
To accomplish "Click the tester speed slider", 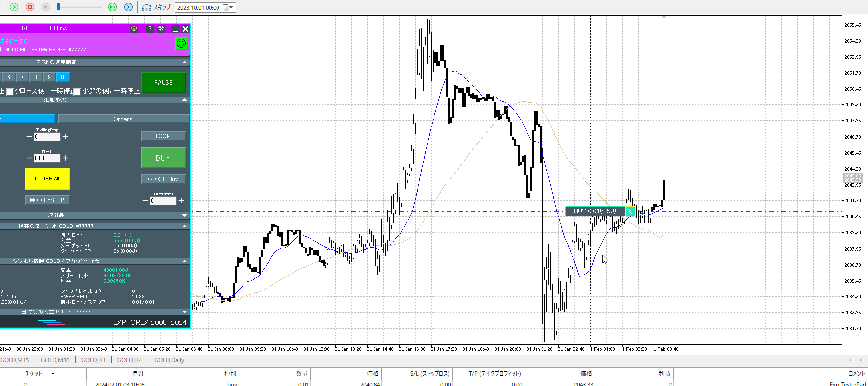I will tap(80, 7).
